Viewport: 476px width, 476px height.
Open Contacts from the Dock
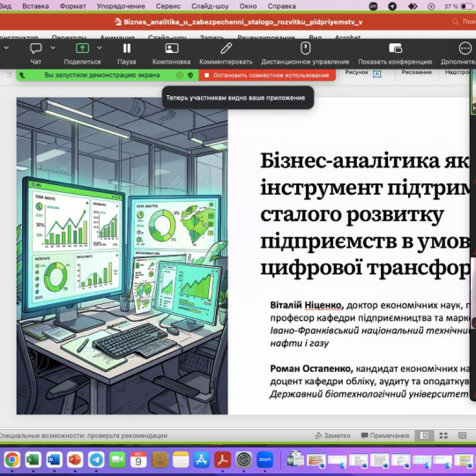160,459
